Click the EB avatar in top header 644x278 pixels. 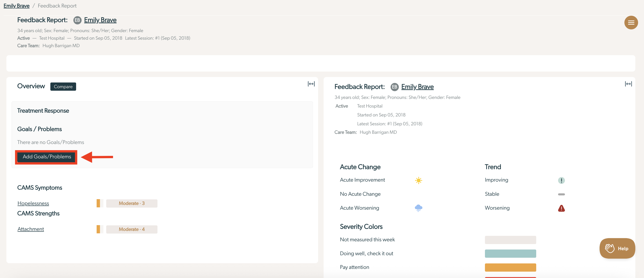tap(77, 20)
